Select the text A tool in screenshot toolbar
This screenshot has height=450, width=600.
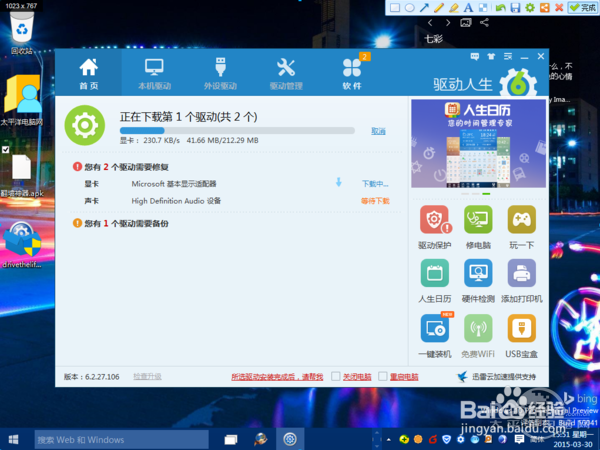pos(468,8)
